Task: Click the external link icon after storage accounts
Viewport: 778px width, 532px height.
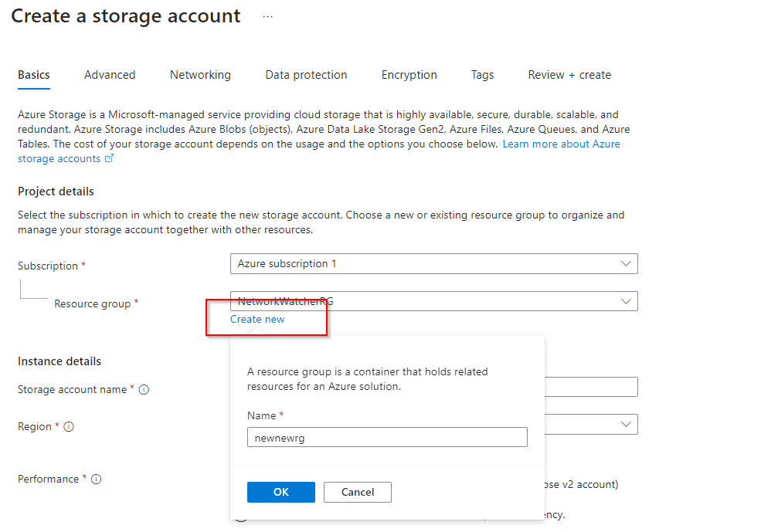Action: pos(109,159)
